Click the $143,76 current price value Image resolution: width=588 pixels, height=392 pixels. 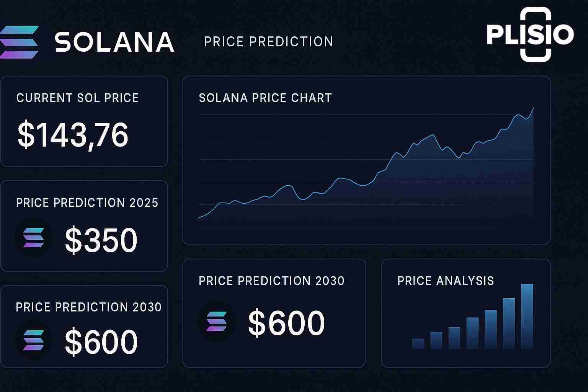73,135
